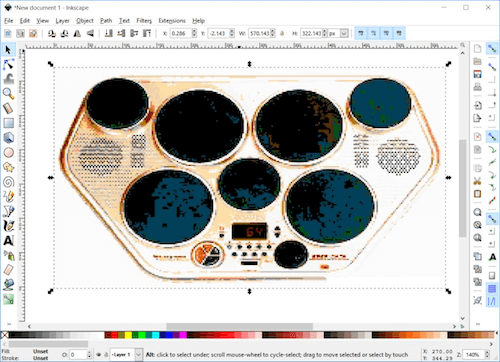The height and width of the screenshot is (362, 500).
Task: Choose the Star polygon tool
Action: click(x=9, y=167)
